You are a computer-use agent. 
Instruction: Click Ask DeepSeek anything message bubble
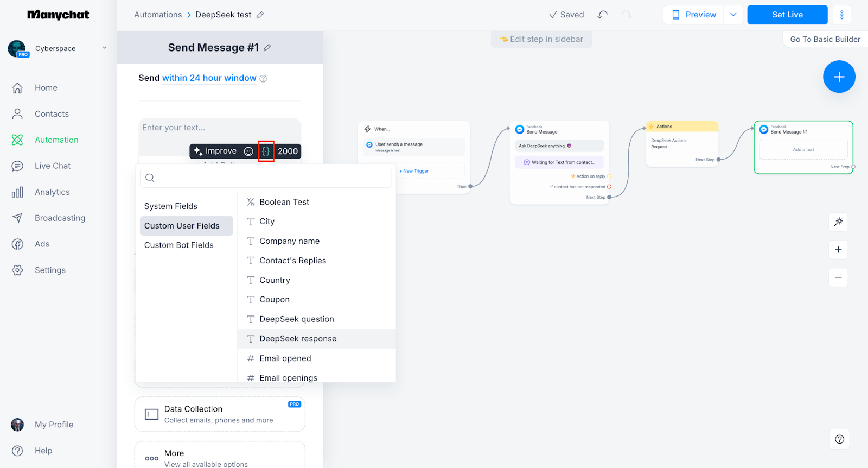click(x=559, y=146)
